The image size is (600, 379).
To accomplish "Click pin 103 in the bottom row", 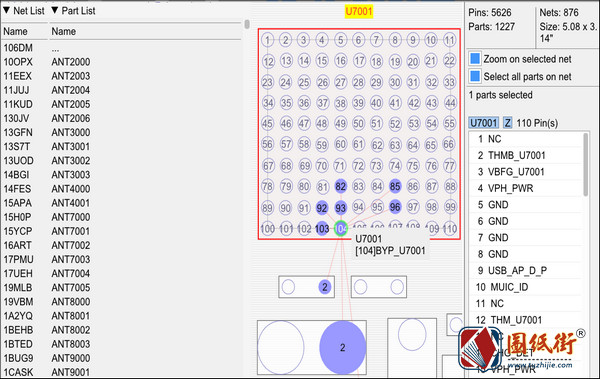I will click(x=322, y=229).
